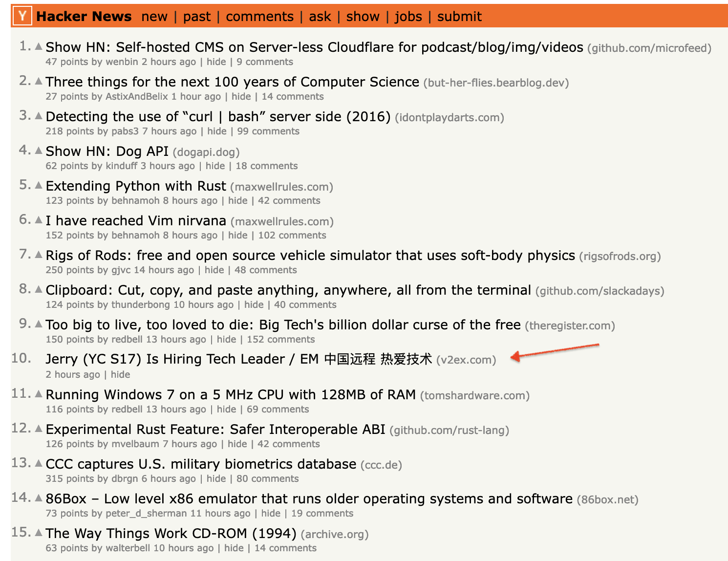Screen dimensions: 728x561
Task: Open the 'ask' section in header
Action: [320, 17]
